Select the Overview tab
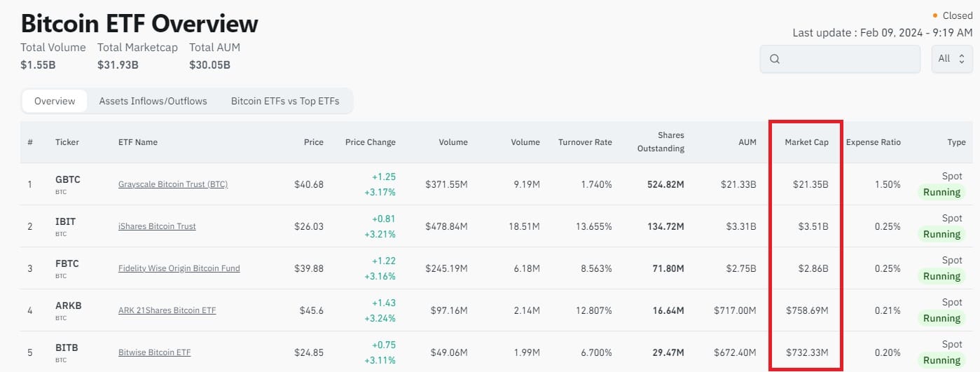Viewport: 980px width, 372px height. pos(55,101)
